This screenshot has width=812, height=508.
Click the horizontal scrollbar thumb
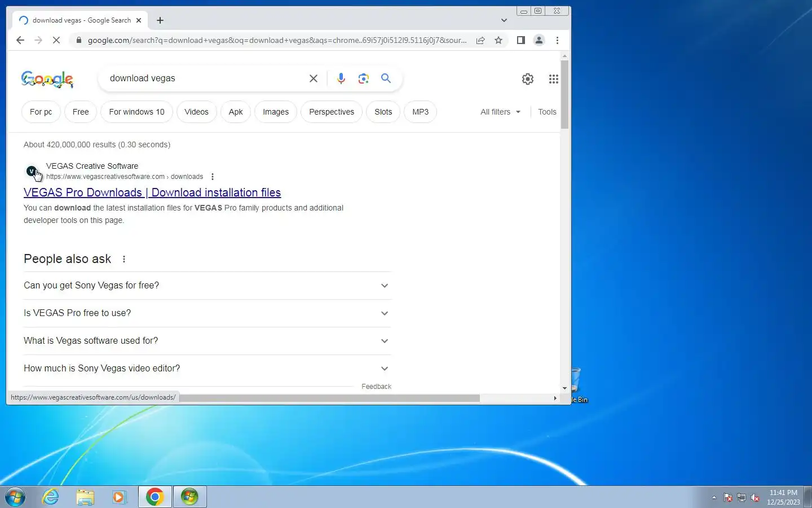tap(329, 398)
